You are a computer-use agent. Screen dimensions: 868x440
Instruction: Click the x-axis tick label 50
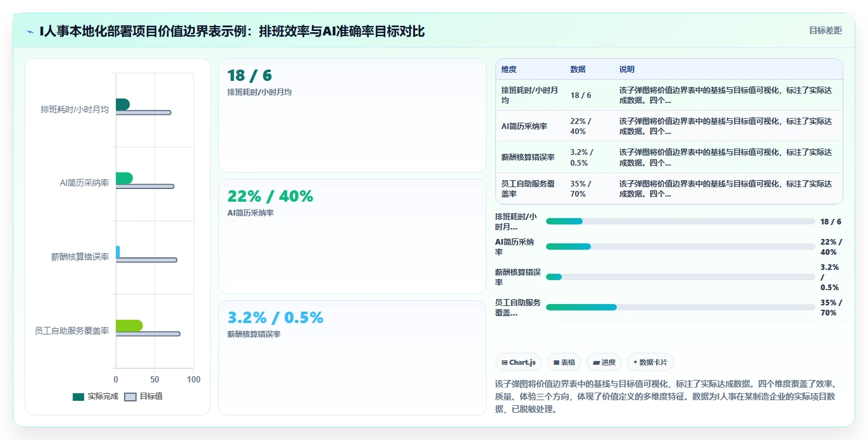pos(154,380)
